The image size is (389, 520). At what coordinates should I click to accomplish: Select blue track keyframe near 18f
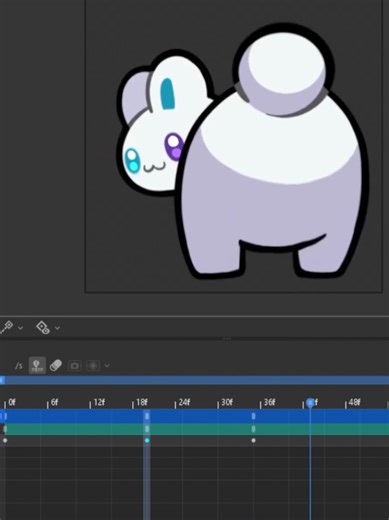point(147,416)
